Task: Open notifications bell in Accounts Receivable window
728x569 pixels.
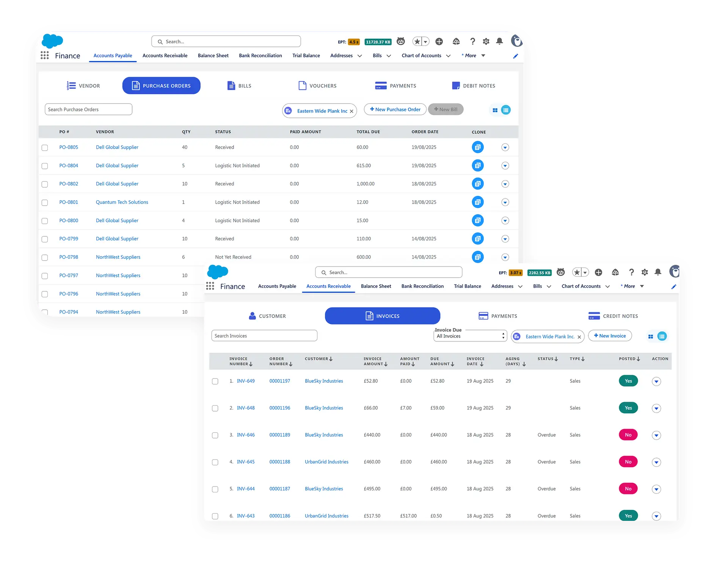Action: tap(658, 272)
